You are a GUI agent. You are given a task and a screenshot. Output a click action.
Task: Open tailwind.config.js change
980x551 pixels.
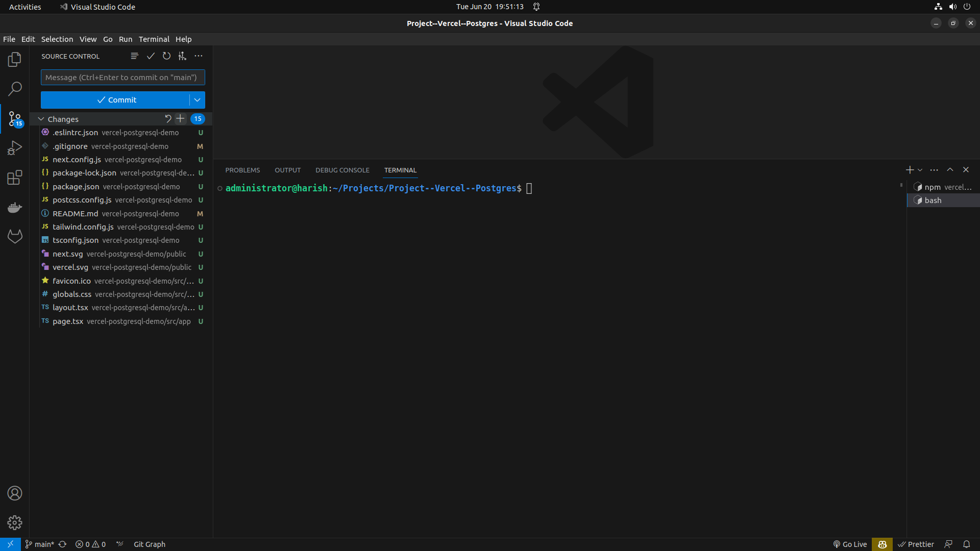pyautogui.click(x=121, y=227)
